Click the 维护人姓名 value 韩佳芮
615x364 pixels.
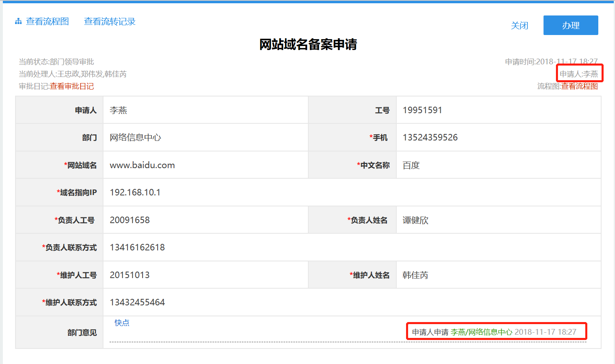415,275
